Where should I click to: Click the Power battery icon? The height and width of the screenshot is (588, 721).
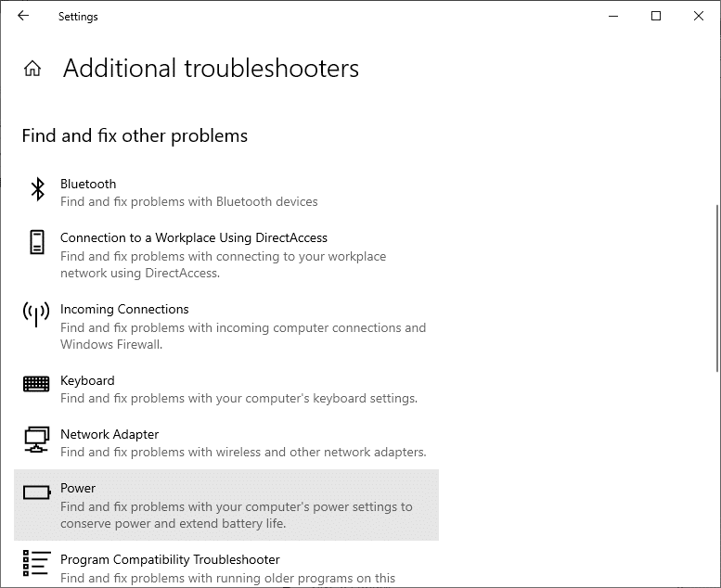pyautogui.click(x=37, y=492)
